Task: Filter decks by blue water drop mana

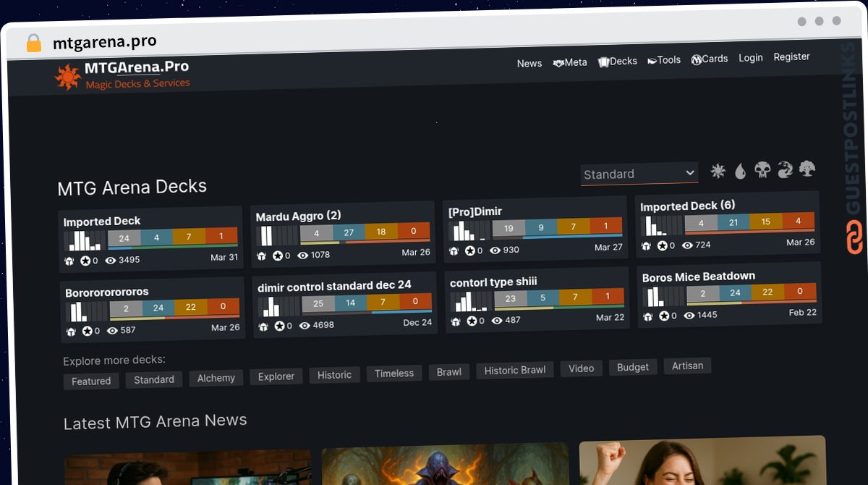Action: pos(740,171)
